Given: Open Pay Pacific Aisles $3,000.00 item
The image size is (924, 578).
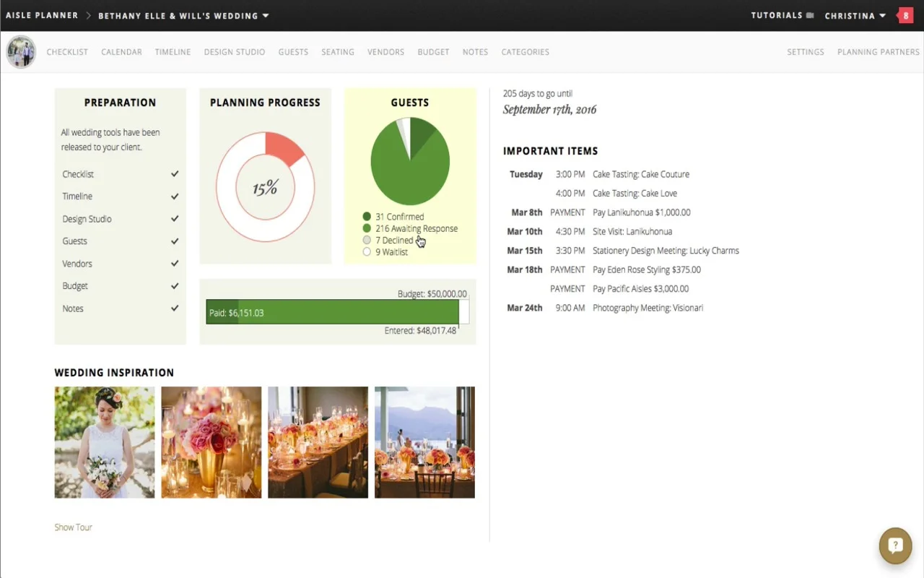Looking at the screenshot, I should tap(640, 288).
